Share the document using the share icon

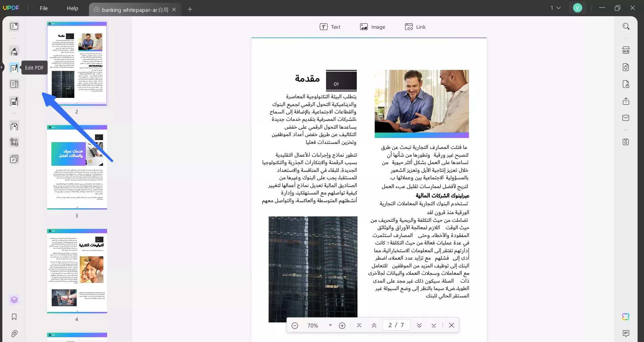coord(626,101)
